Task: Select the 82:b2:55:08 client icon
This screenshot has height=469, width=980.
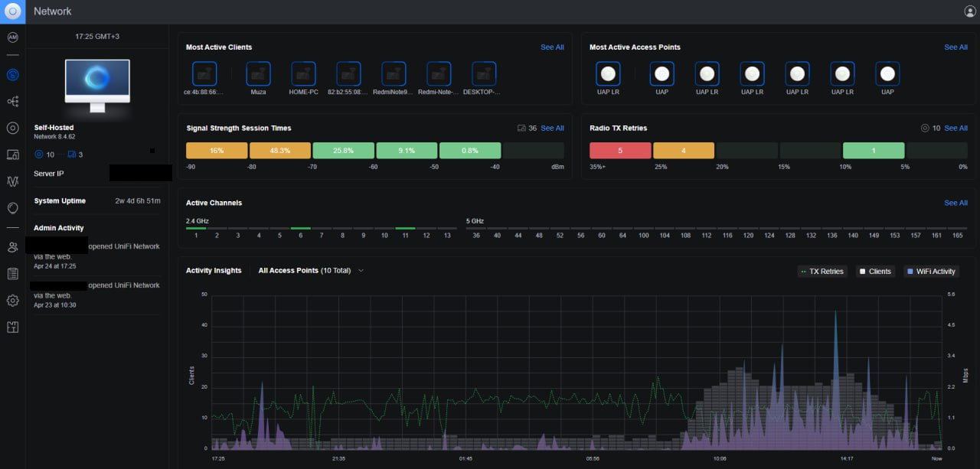Action: 349,74
